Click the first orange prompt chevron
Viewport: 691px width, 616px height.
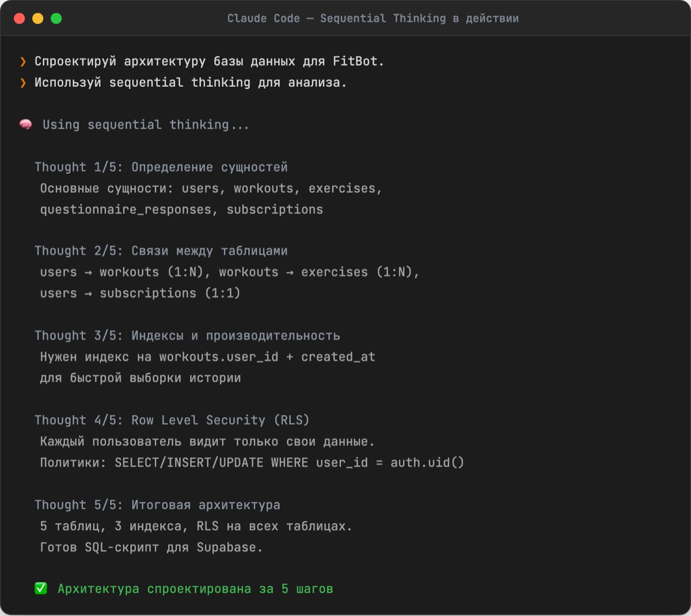click(x=23, y=62)
